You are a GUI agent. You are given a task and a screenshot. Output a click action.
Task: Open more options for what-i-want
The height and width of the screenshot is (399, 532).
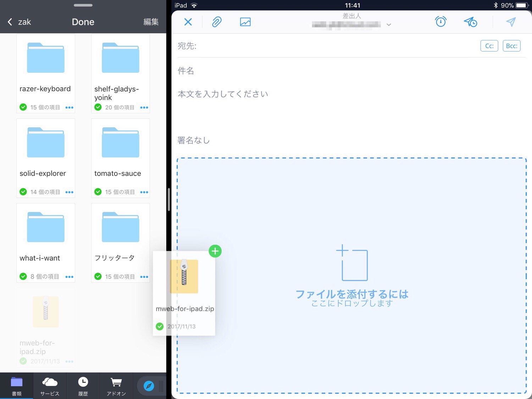70,277
